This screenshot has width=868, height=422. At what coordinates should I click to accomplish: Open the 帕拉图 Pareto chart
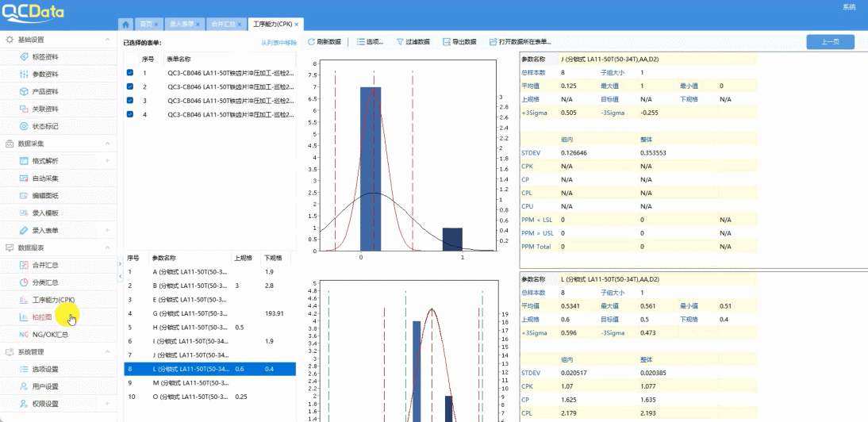[x=41, y=317]
